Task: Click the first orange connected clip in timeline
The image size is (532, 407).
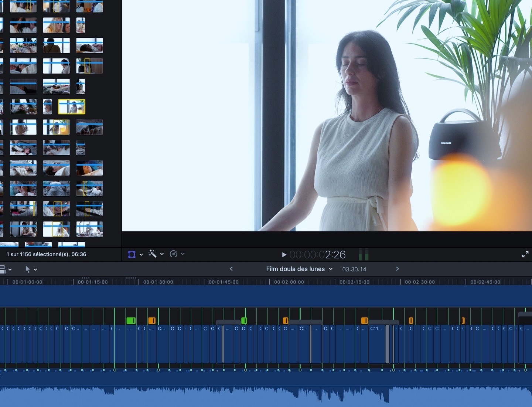Action: click(152, 320)
